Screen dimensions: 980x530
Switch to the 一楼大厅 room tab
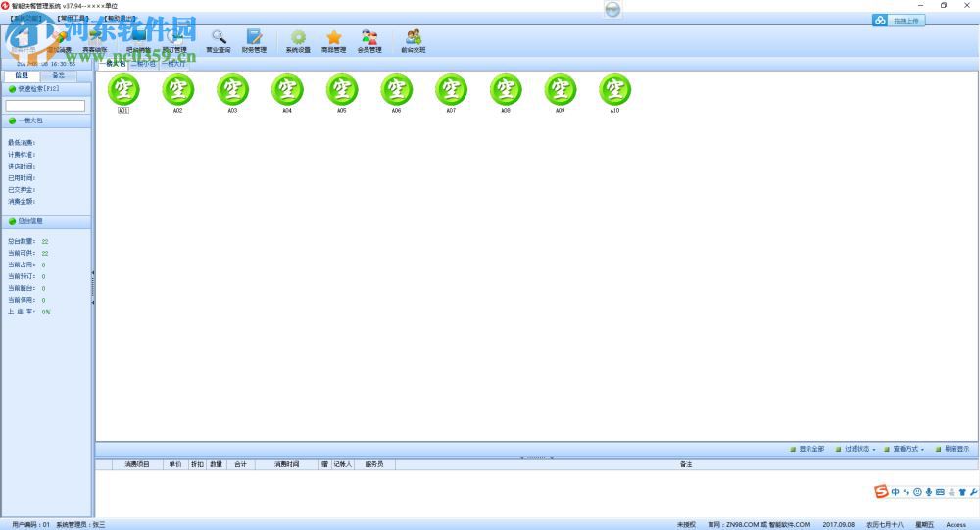pos(173,64)
